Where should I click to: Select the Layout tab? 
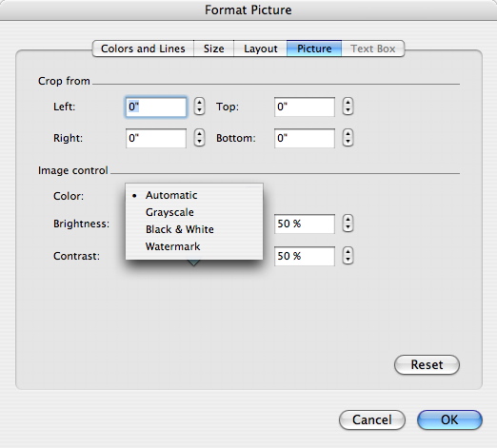point(260,49)
